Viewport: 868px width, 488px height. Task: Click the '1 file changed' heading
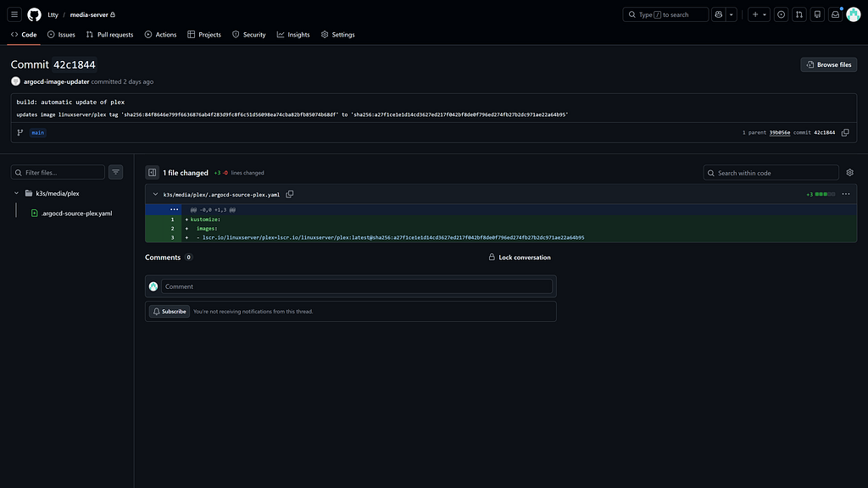point(186,173)
